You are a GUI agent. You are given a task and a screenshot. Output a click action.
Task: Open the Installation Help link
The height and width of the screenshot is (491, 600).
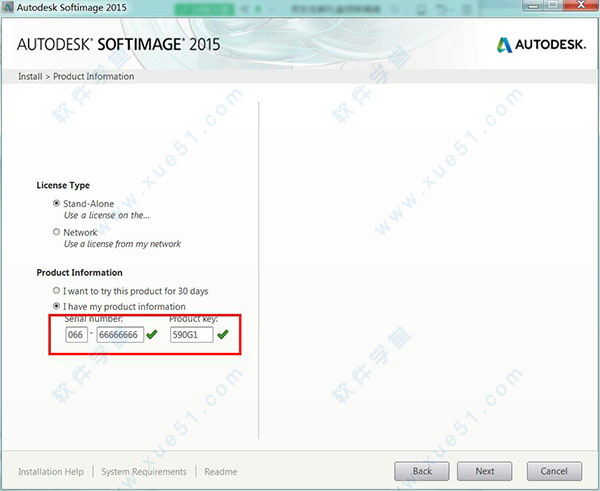pyautogui.click(x=51, y=471)
